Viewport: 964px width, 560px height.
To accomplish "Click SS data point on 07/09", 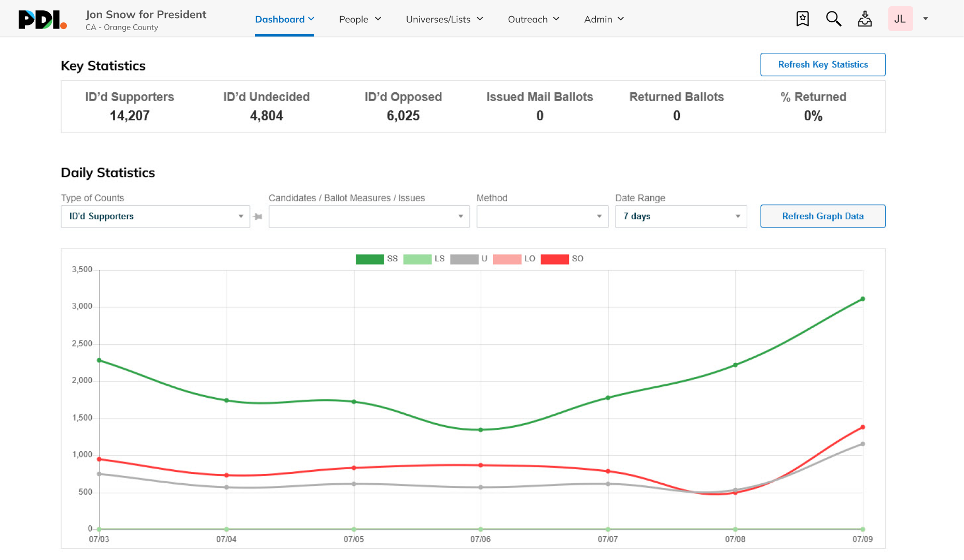I will coord(862,299).
